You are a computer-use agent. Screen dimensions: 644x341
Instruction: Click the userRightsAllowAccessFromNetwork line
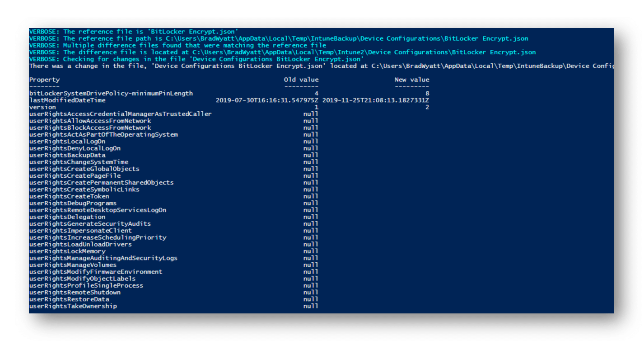coord(174,121)
